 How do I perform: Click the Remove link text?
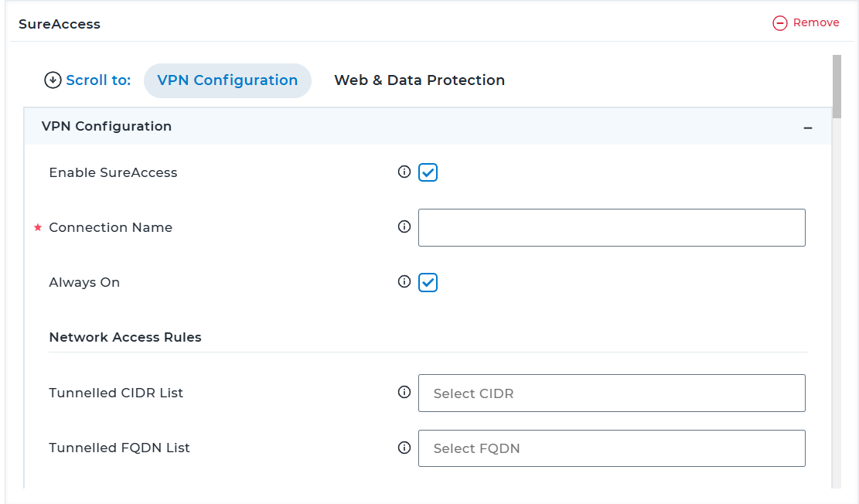816,22
